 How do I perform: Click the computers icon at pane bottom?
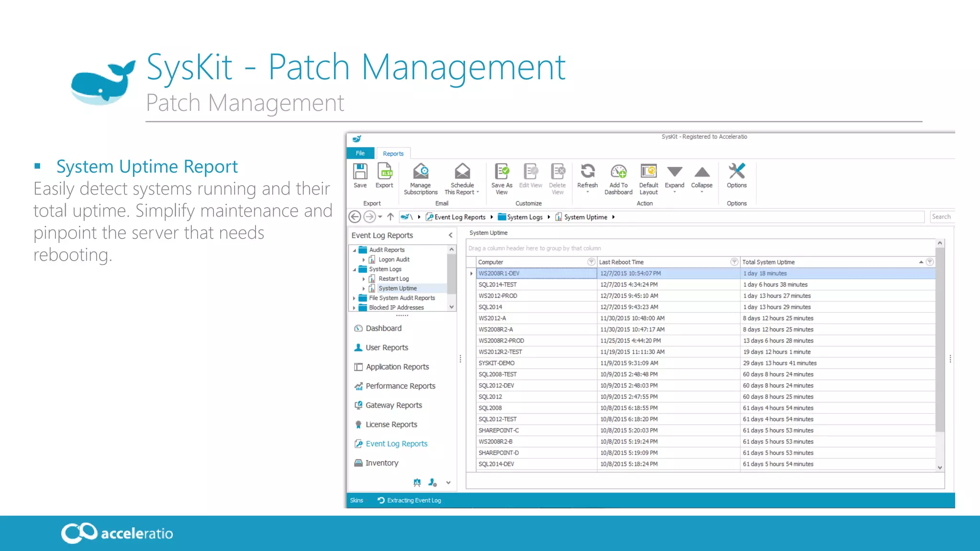(x=417, y=483)
